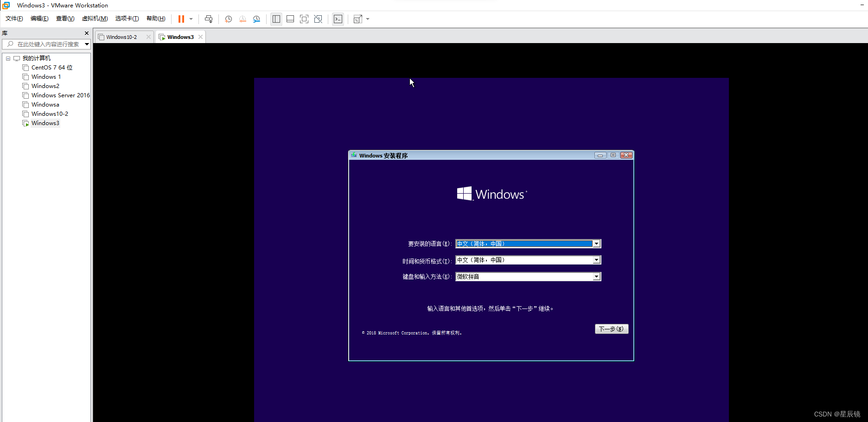Open the 查看(V) menu
The height and width of the screenshot is (422, 868).
65,19
